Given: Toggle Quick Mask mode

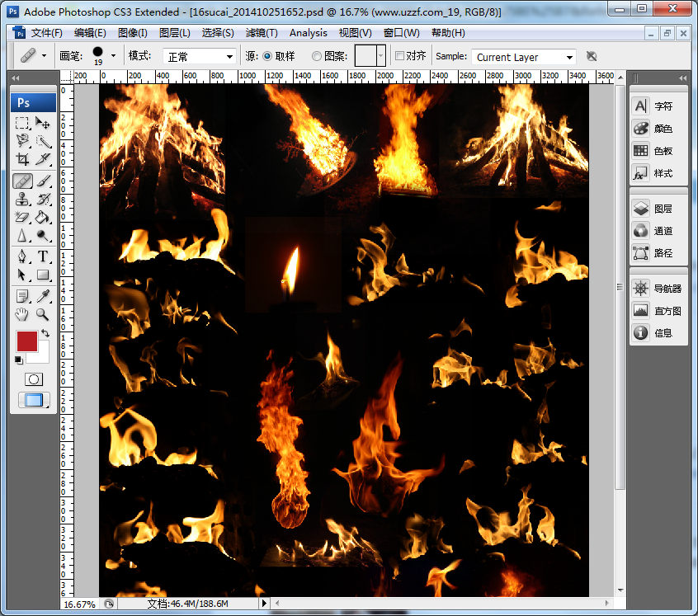Looking at the screenshot, I should pos(34,379).
